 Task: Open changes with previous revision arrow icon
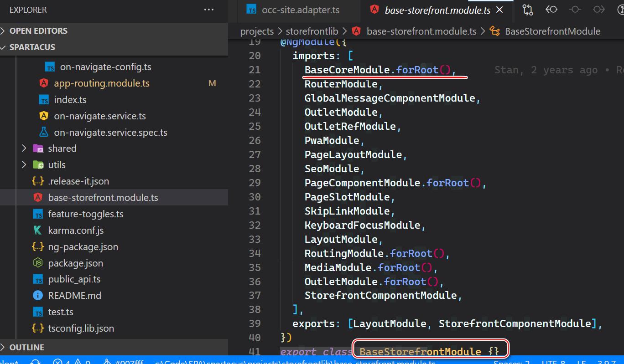(551, 10)
